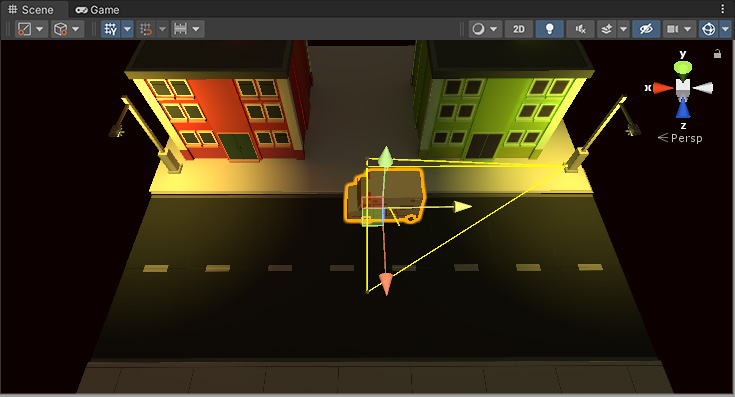Switch to the Game tab

[x=98, y=10]
